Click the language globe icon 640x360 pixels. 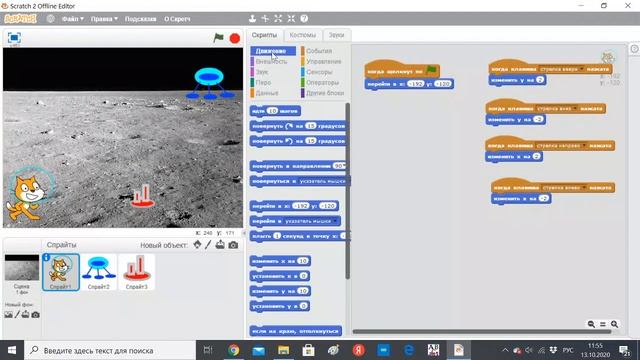click(x=51, y=19)
